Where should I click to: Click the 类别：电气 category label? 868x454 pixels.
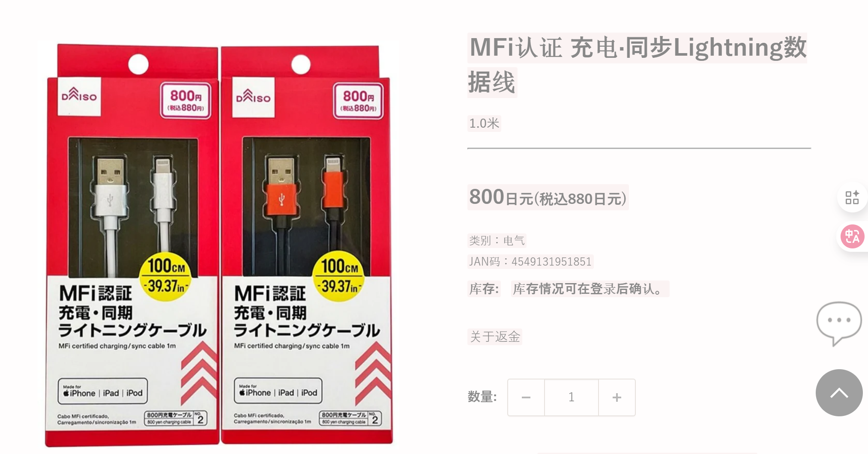pyautogui.click(x=497, y=241)
